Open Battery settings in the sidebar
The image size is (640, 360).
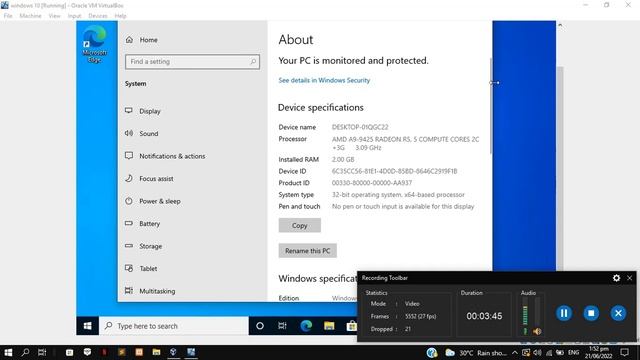(x=149, y=224)
